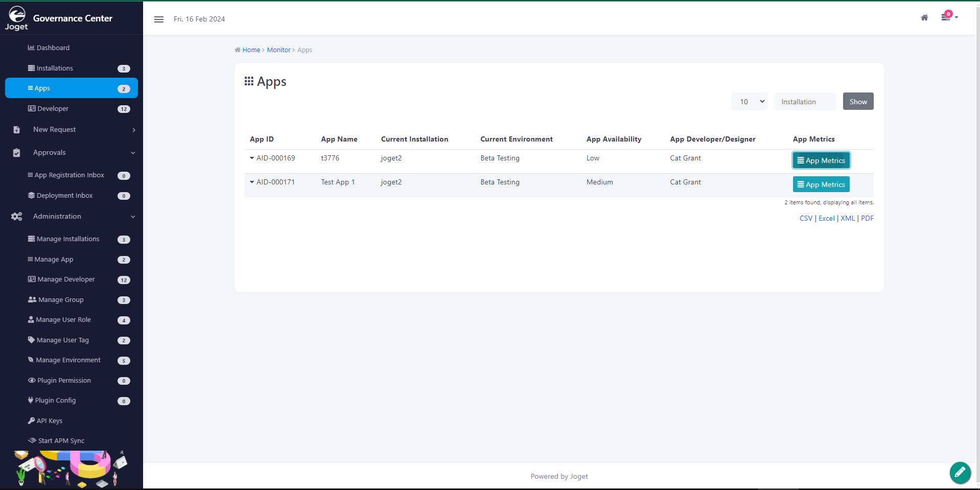Go to Dashboard in sidebar
This screenshot has height=490, width=980.
pyautogui.click(x=53, y=48)
